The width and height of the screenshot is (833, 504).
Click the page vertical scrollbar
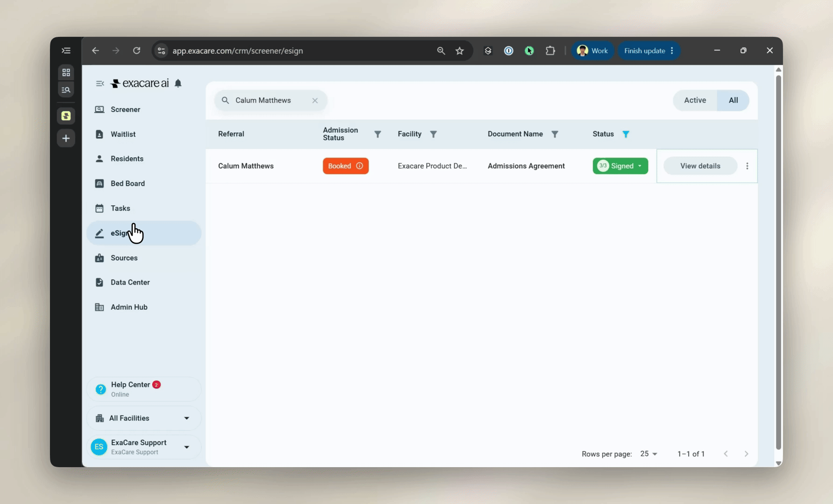click(x=778, y=261)
